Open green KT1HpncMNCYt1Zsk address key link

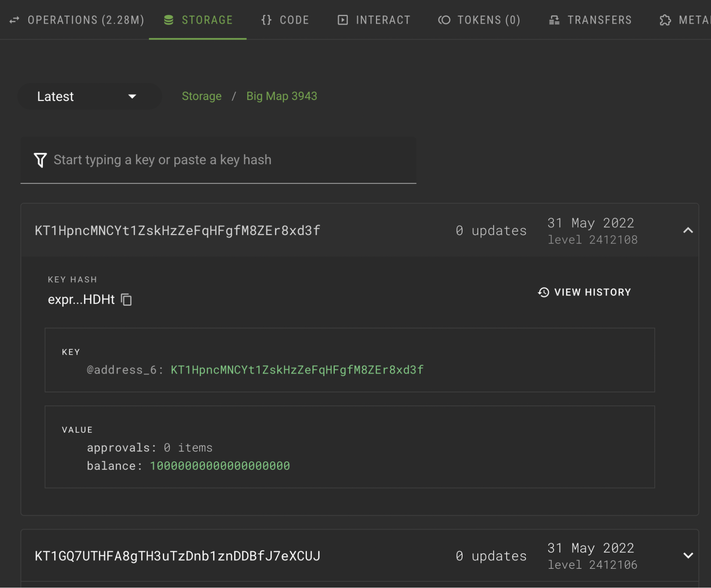pos(297,370)
